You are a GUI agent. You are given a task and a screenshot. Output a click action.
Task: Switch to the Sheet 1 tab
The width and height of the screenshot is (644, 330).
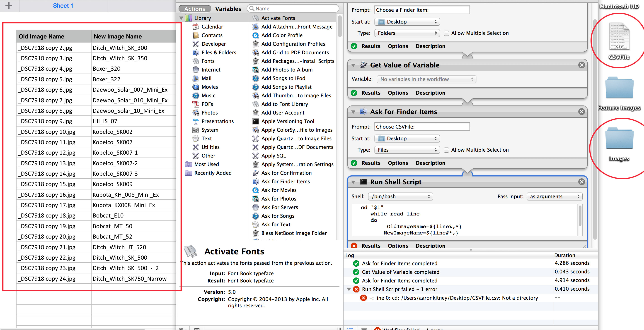[x=63, y=6]
